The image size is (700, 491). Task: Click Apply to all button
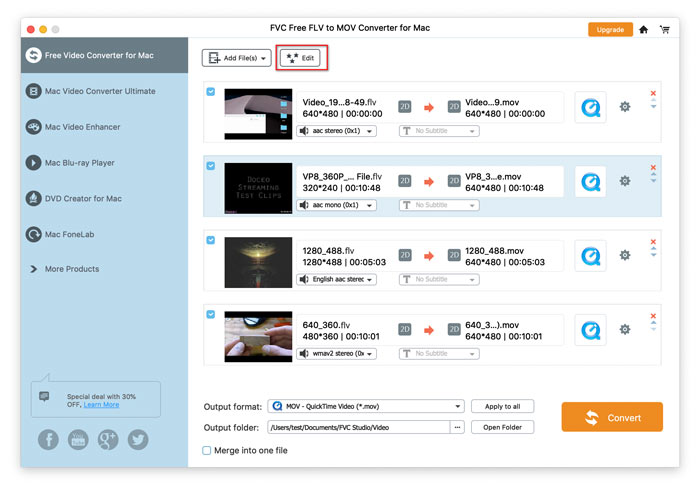tap(502, 406)
